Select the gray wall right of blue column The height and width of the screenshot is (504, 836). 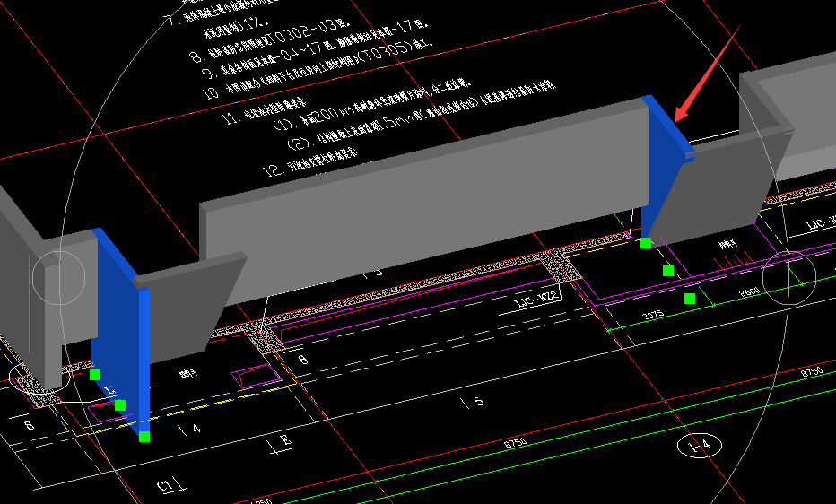[719, 187]
